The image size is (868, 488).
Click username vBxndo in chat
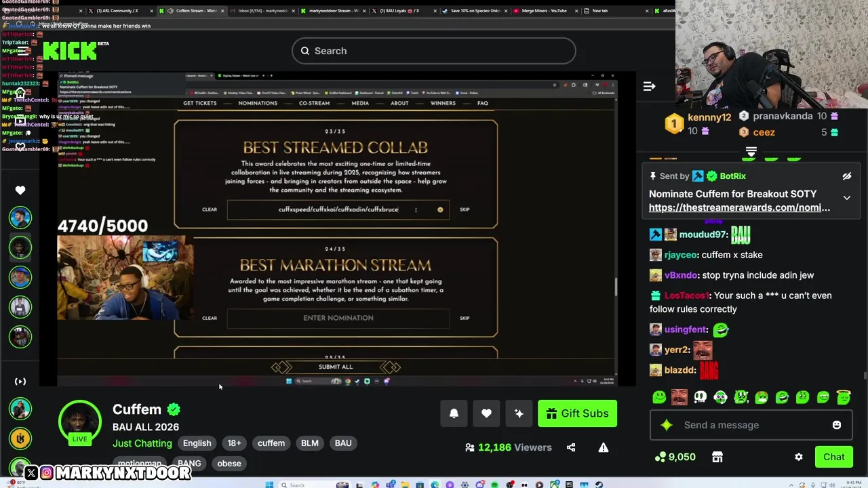point(681,275)
